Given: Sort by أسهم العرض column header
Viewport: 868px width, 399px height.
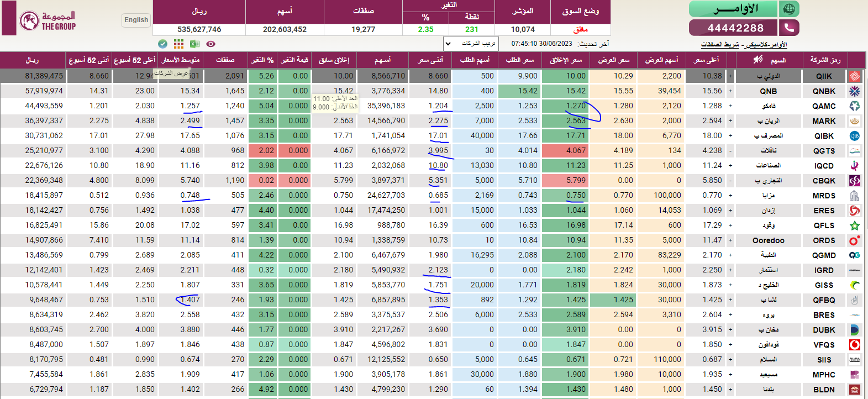Looking at the screenshot, I should [x=661, y=60].
